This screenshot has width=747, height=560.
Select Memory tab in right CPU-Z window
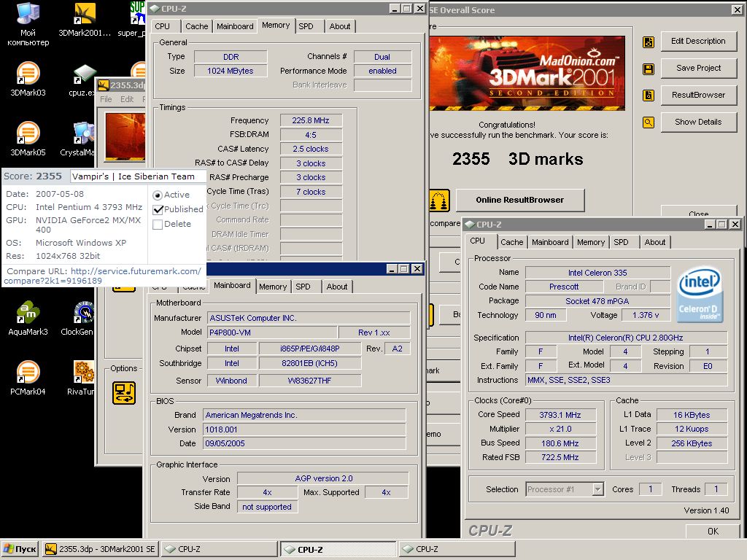[x=591, y=242]
